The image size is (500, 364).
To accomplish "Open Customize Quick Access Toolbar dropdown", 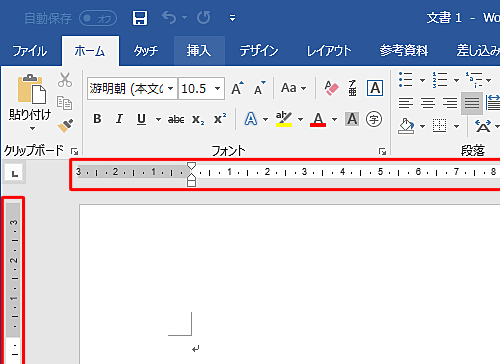I will pos(233,18).
